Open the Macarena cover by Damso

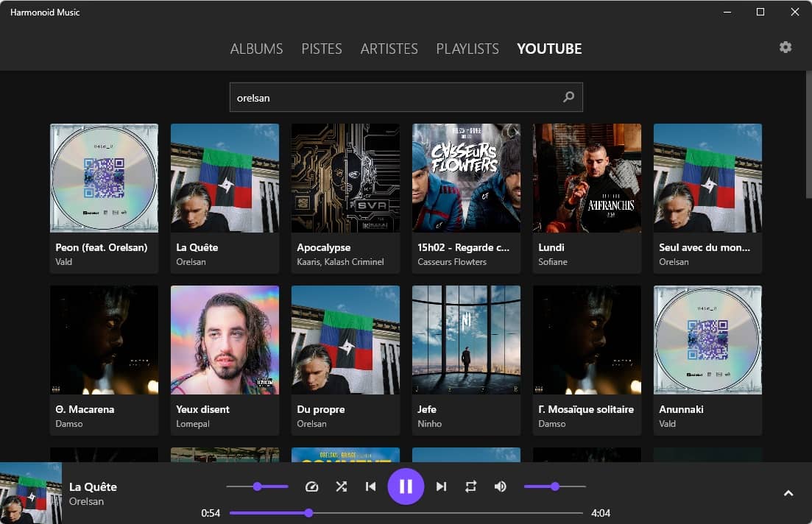click(104, 340)
